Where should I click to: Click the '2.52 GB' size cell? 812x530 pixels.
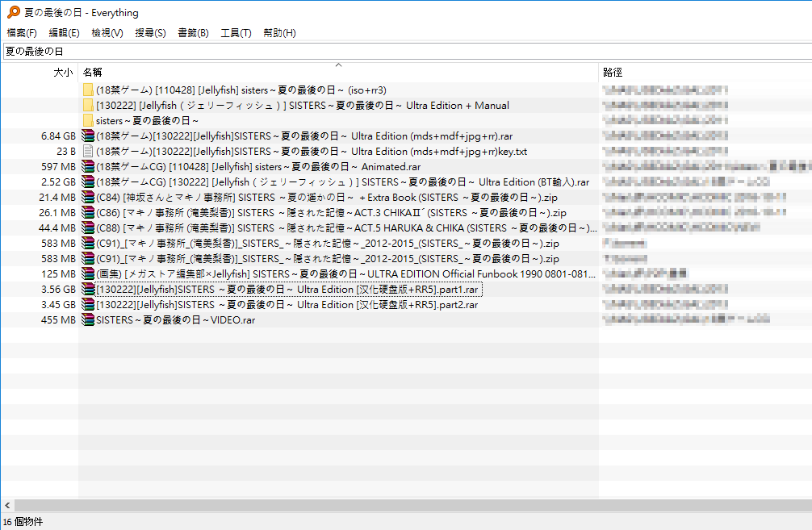point(58,182)
